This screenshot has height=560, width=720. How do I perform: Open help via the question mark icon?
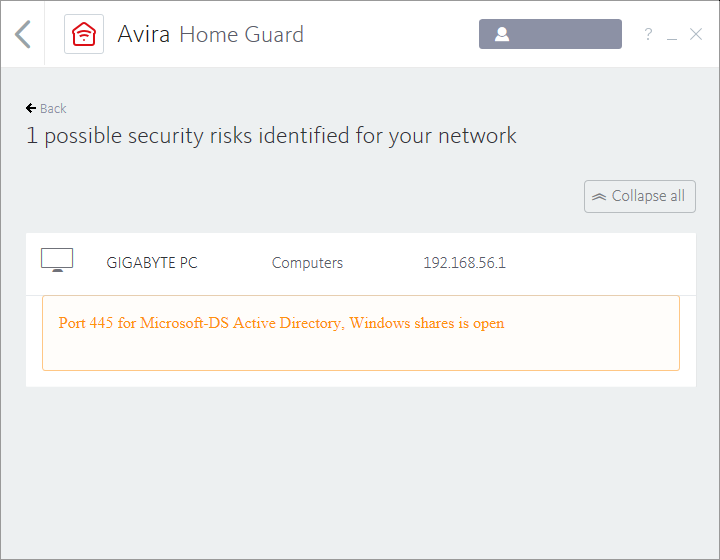[x=648, y=34]
